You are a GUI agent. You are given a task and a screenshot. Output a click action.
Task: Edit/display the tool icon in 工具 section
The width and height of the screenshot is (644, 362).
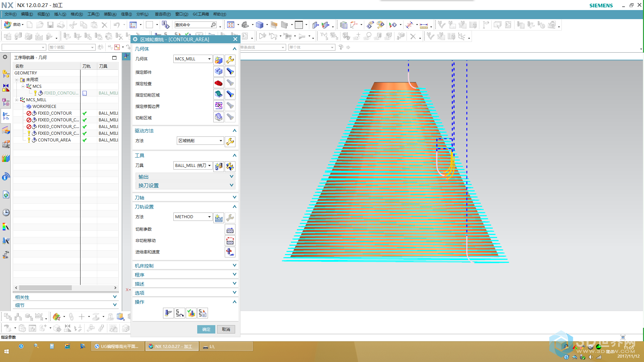[230, 166]
